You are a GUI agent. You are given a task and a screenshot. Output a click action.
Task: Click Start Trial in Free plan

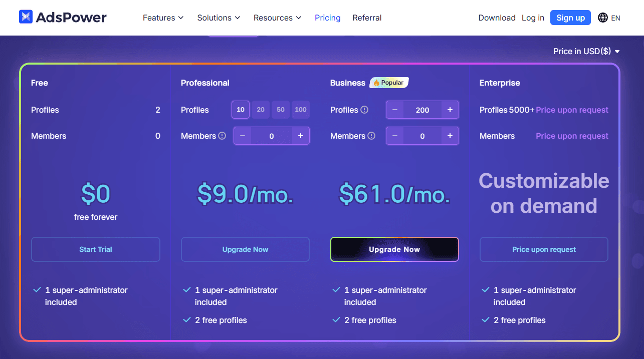[x=96, y=249]
